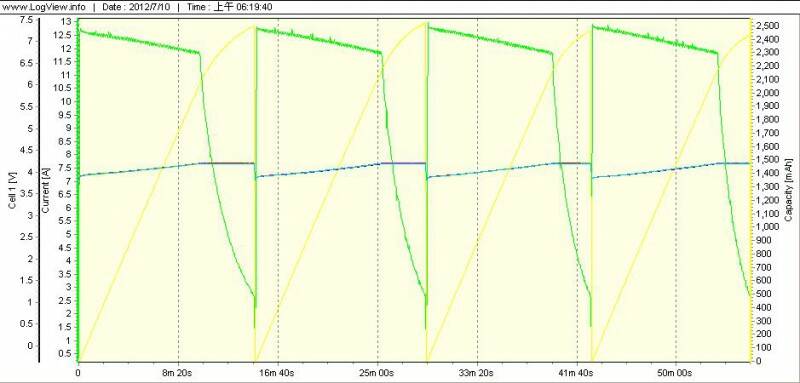Click the Date 2012/7/10 header label
This screenshot has width=800, height=383.
pos(136,7)
